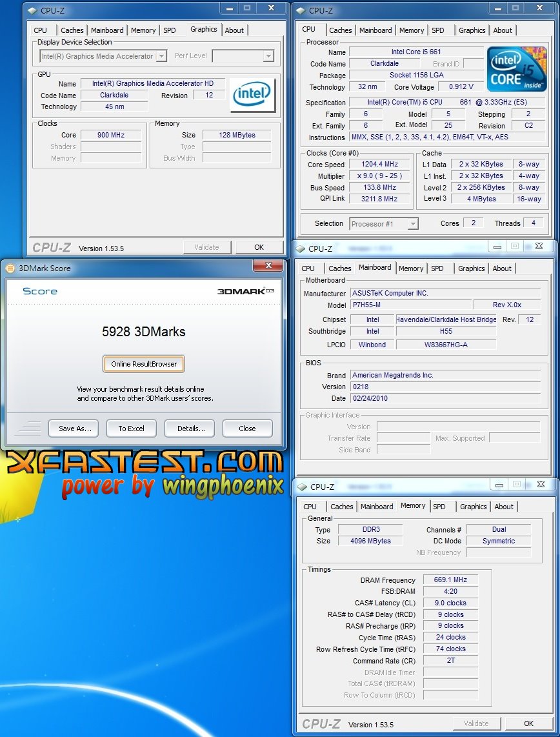
Task: Click the FSB:DRAM value "4:20"
Action: pos(450,591)
